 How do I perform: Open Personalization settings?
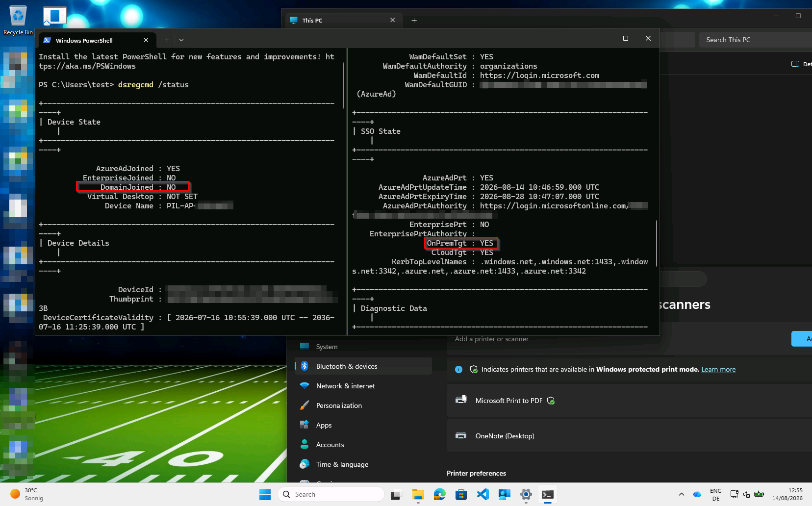(x=363, y=405)
